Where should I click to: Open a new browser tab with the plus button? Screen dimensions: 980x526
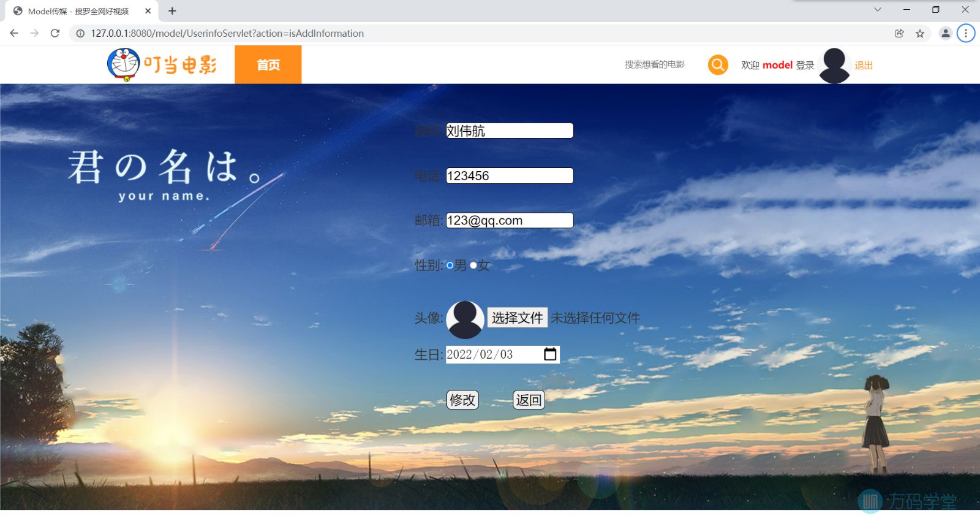coord(172,11)
